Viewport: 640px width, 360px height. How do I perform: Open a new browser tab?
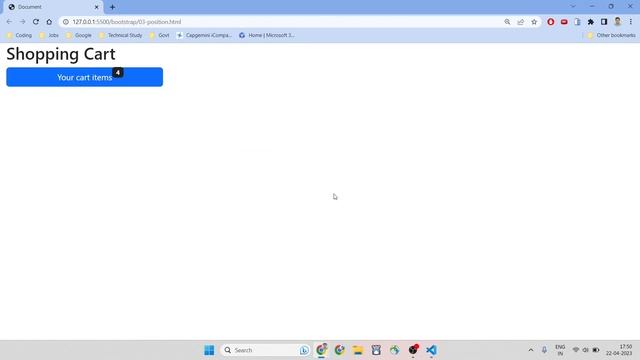112,7
